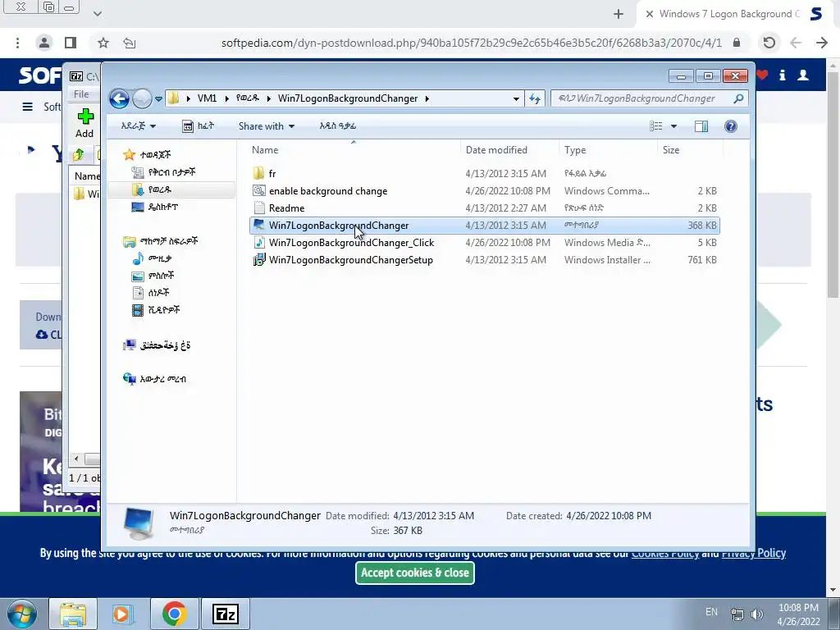Click the 7-Zip Add button behind Explorer
Screen dimensions: 840x630
pos(84,123)
